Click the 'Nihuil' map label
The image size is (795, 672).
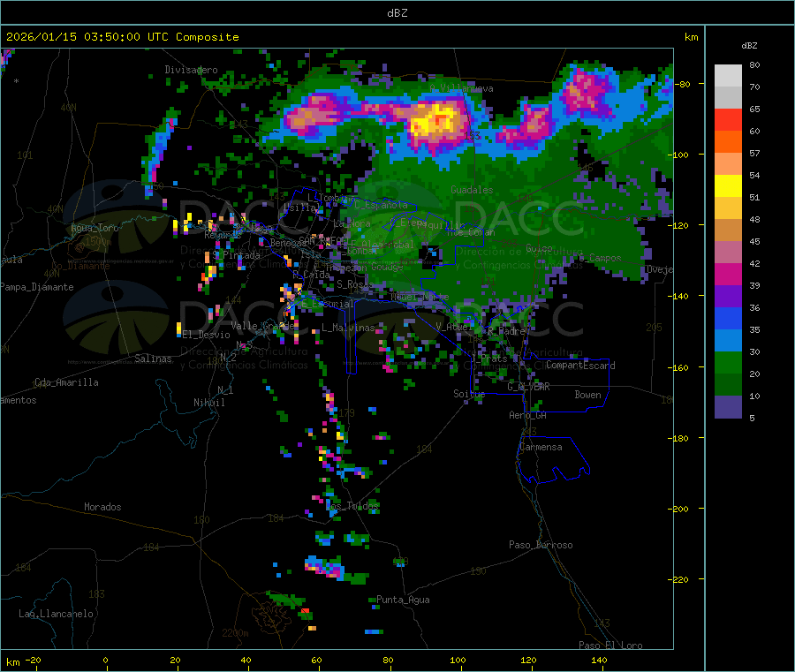[209, 403]
